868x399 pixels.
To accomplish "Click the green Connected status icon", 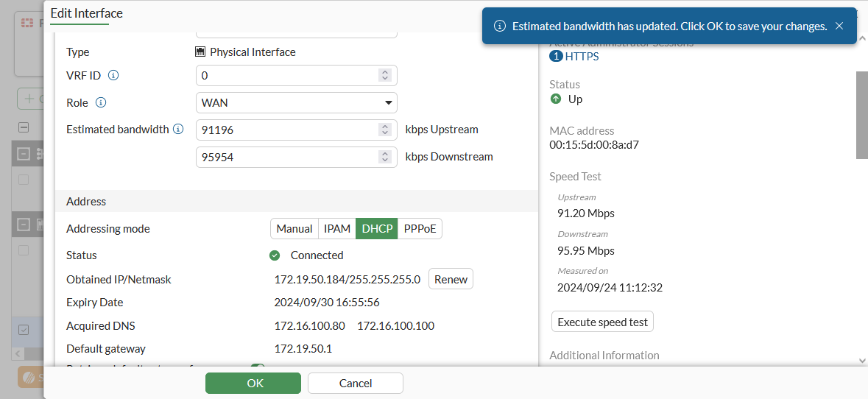I will [275, 255].
